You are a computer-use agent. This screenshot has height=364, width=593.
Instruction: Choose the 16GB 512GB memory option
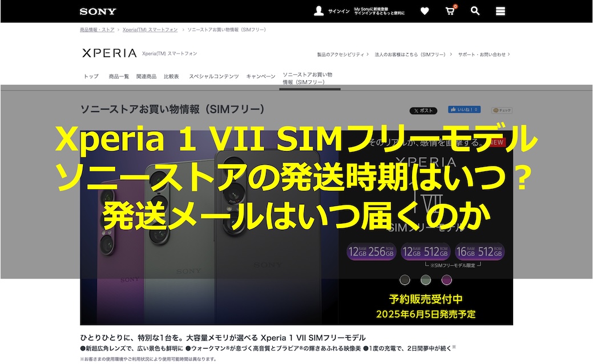479,252
